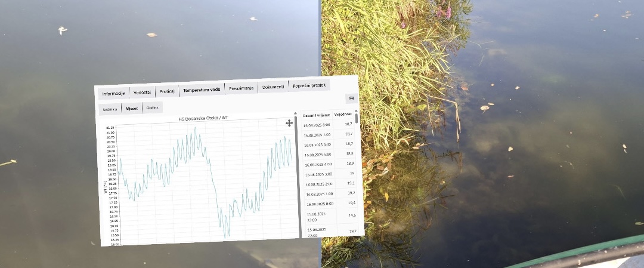
Task: Click the Vrijednost column header
Action: [343, 114]
